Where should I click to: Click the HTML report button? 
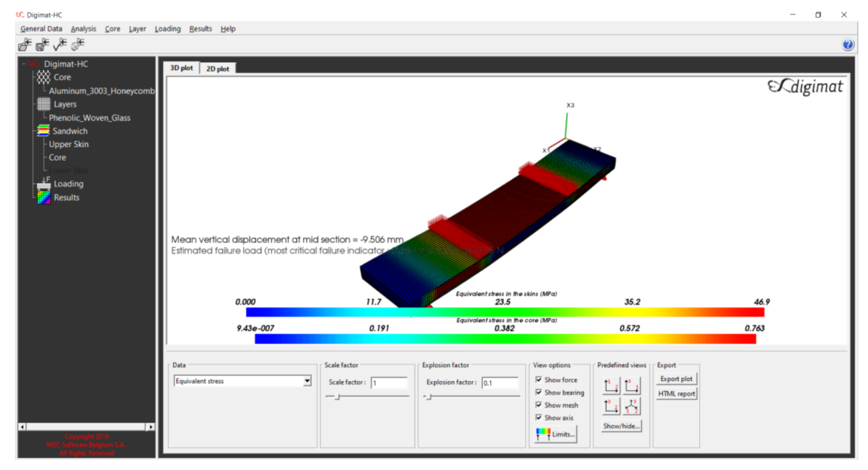tap(676, 394)
